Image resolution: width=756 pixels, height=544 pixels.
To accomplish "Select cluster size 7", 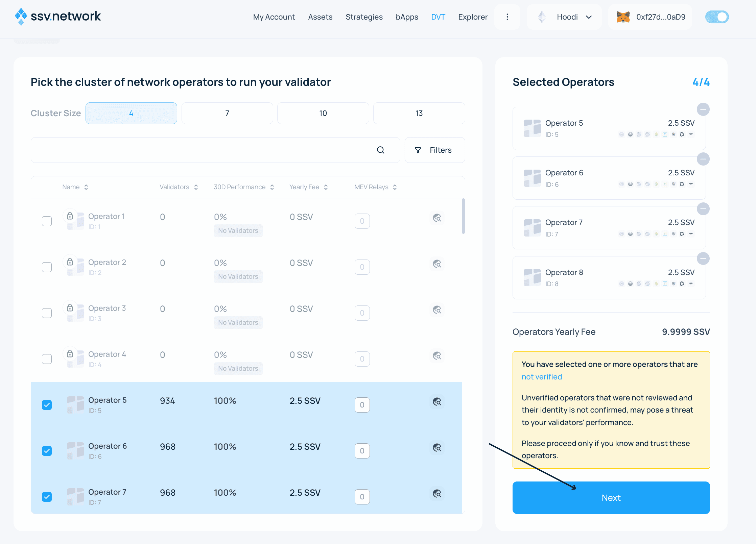I will [227, 113].
